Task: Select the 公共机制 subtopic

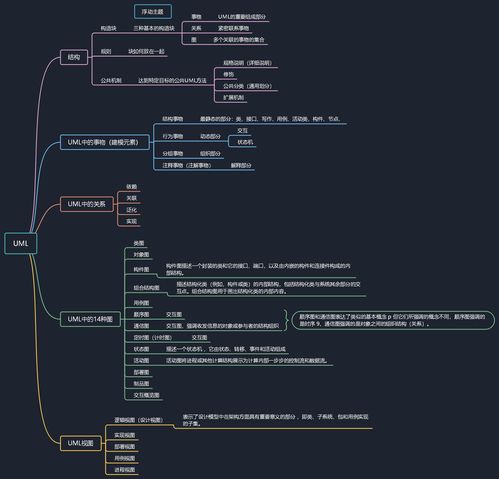Action: (x=111, y=81)
